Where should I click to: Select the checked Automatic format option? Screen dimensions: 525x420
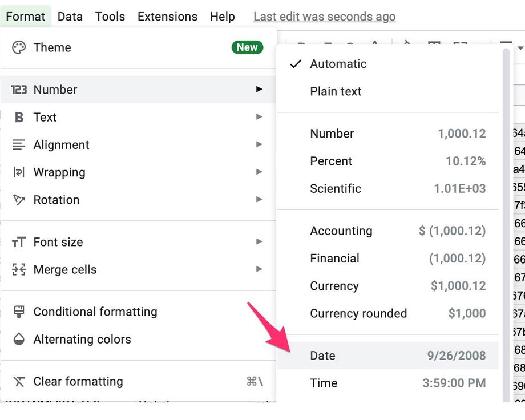point(338,64)
